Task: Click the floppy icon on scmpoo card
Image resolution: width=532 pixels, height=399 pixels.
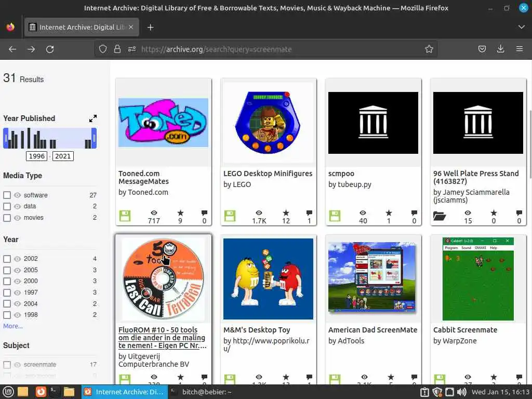Action: (335, 216)
